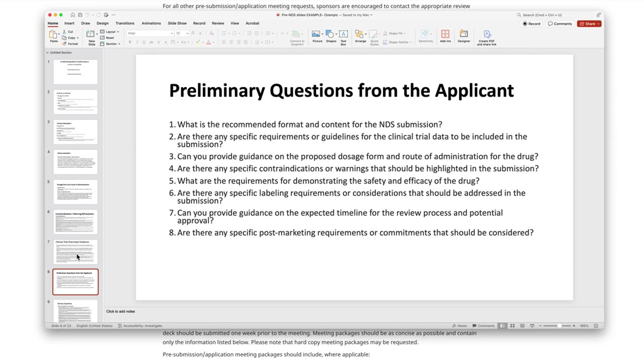Toggle Underline formatting

pos(144,42)
